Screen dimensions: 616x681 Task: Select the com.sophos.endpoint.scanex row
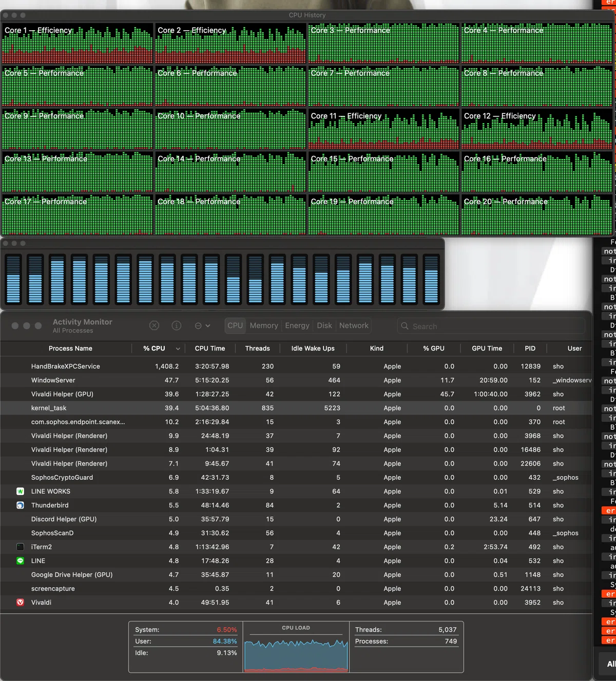click(296, 422)
